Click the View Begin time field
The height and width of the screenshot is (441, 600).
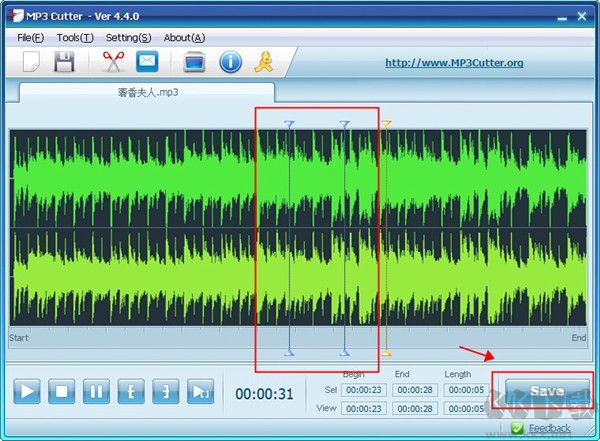tap(364, 409)
